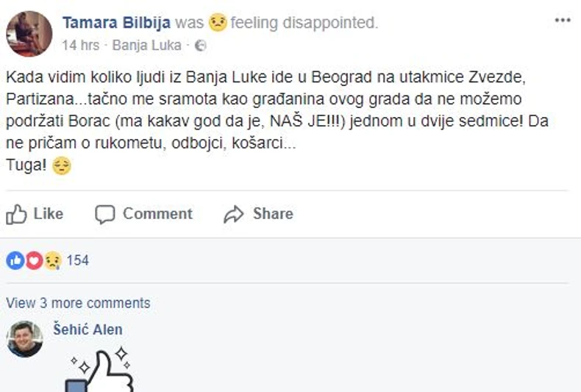Viewport: 581px width, 392px height.
Task: Expand View 3 more comments
Action: 78,303
